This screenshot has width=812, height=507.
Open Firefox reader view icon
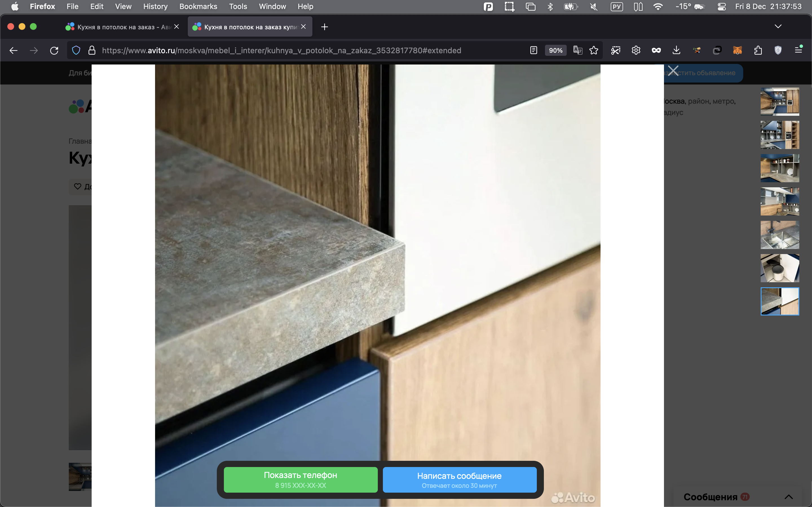533,51
